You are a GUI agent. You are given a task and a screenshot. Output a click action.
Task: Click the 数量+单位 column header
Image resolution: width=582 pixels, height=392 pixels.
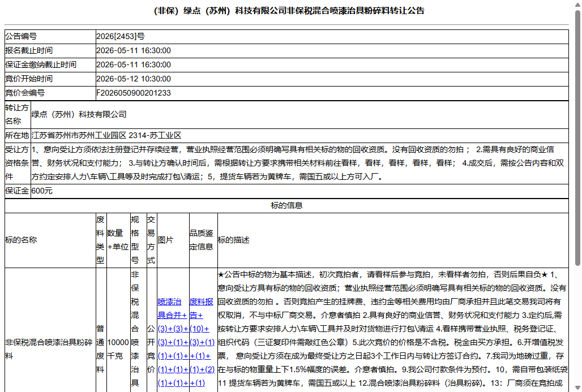point(118,240)
